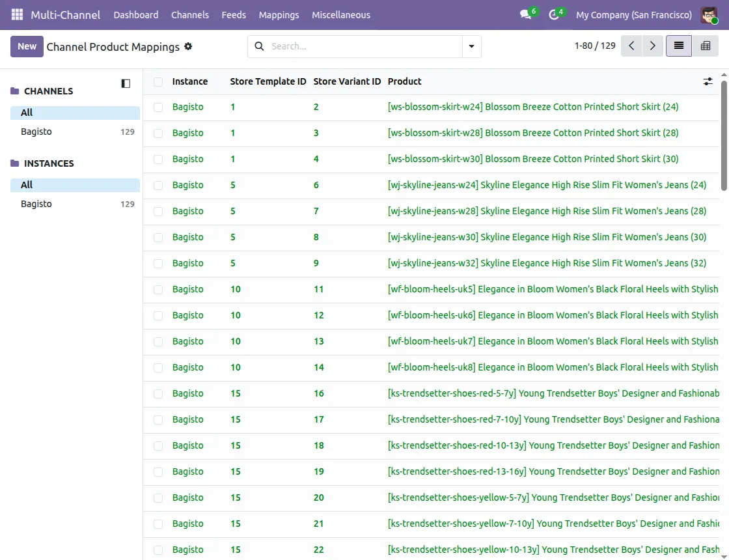Open the Dashboard menu
Screen dimensions: 729x560
(x=136, y=15)
